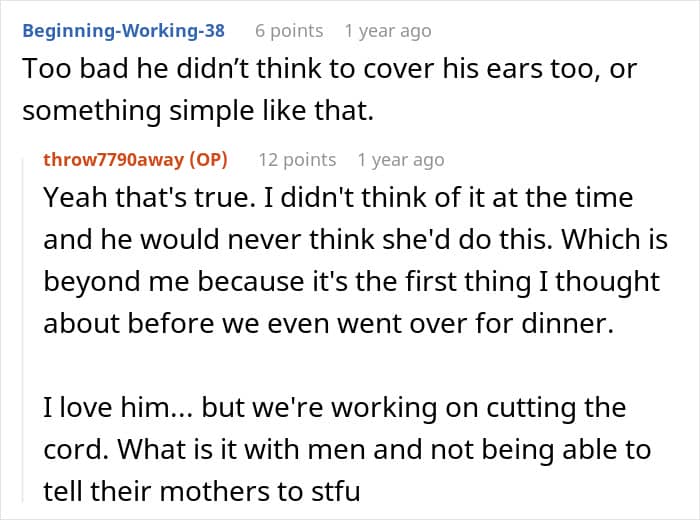Click the line 'cord. What is it with men'
Screen dimensions: 700x520
click(347, 449)
